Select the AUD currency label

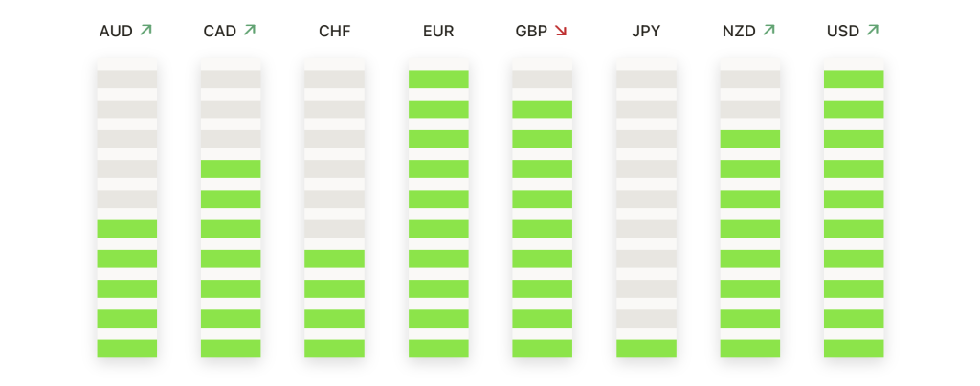tap(116, 31)
